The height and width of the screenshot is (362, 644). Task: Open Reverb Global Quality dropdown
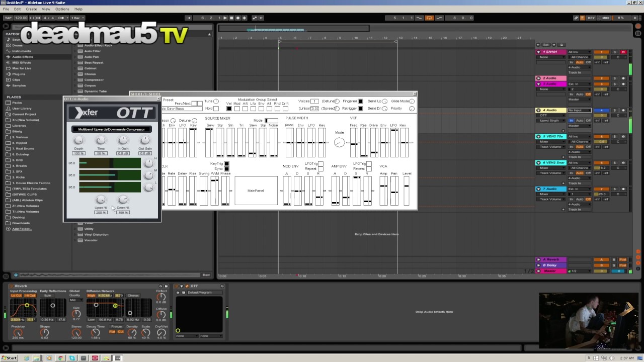coord(75,300)
